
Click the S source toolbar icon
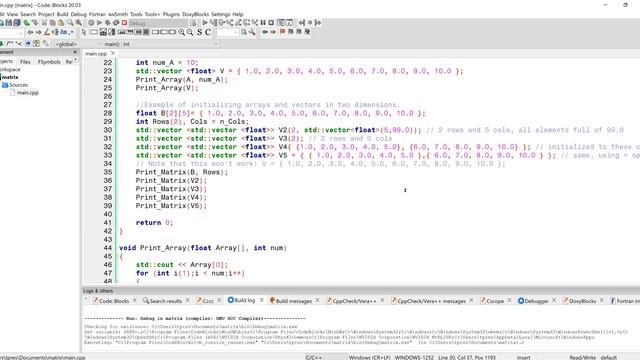(x=200, y=32)
